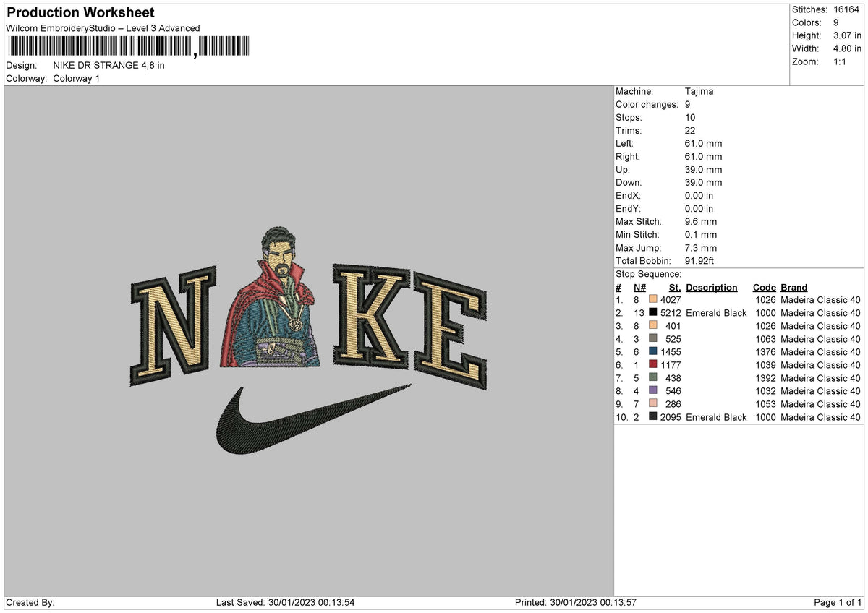Click the Trims value 22
868x613 pixels.
[x=691, y=130]
